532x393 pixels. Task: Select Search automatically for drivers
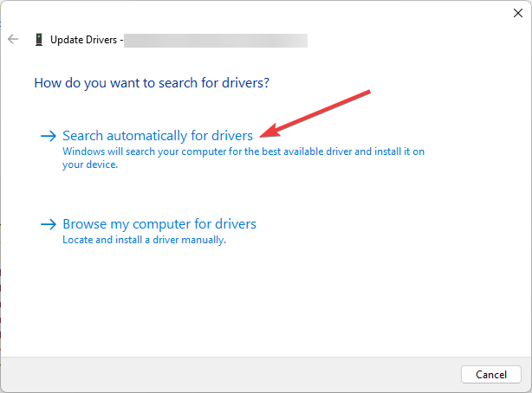tap(158, 136)
